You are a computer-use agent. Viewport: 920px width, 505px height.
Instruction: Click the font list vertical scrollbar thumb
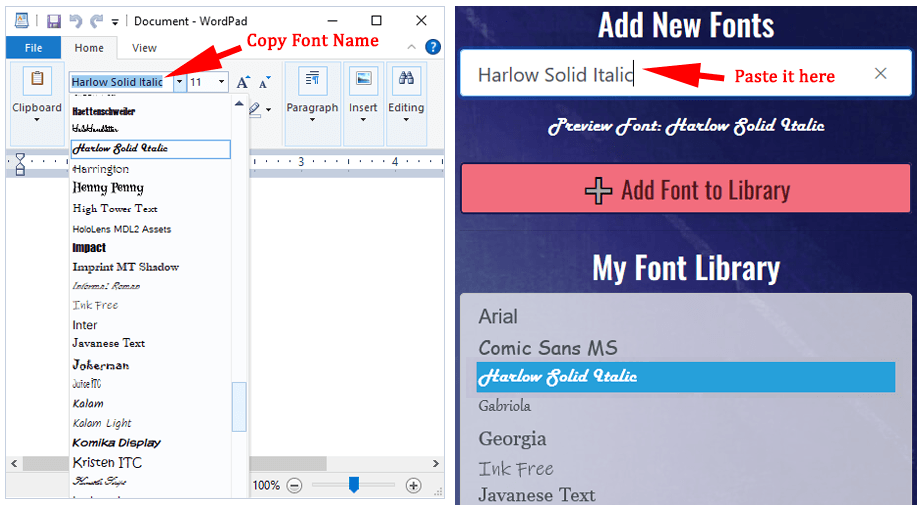239,407
